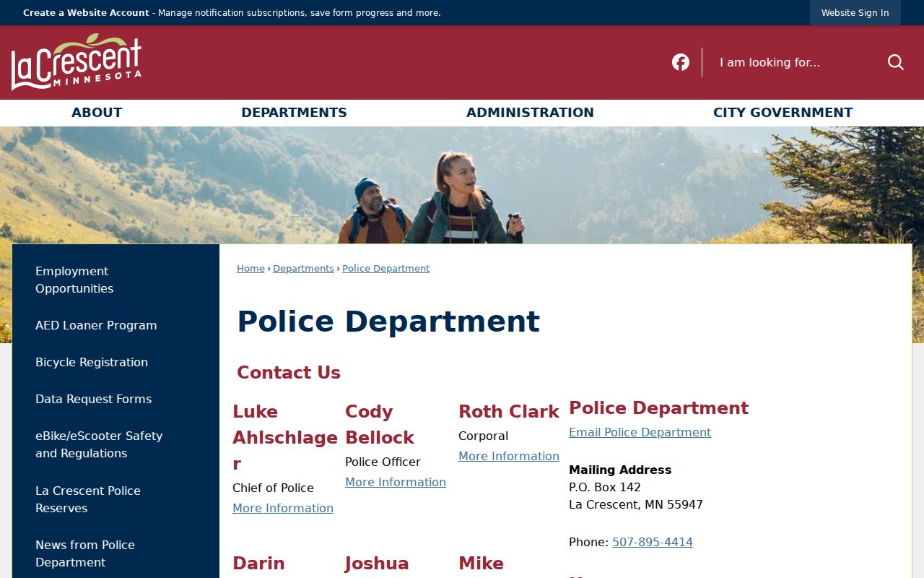Click the Departments breadcrumb link
This screenshot has height=578, width=924.
click(303, 269)
